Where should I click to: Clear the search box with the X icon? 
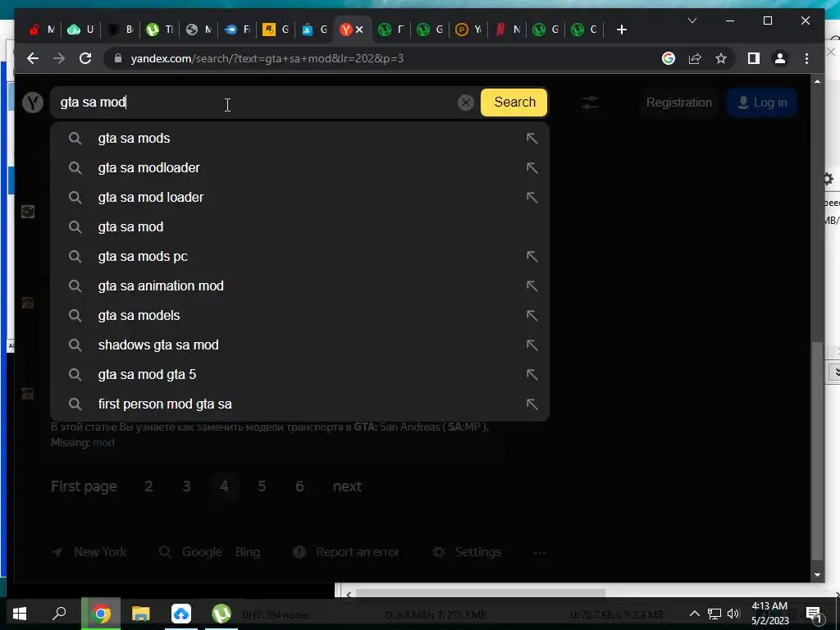coord(466,103)
